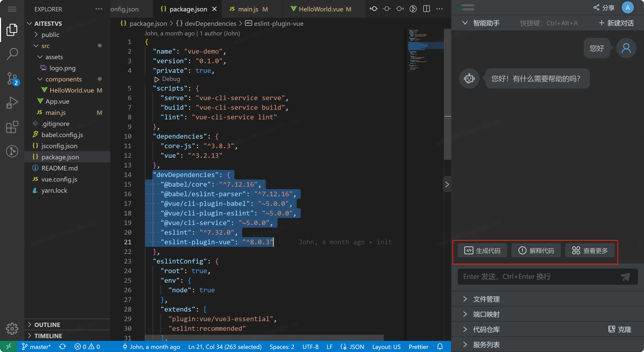Open the Search view in activity bar
Viewport: 644px width, 352px height.
(x=12, y=54)
